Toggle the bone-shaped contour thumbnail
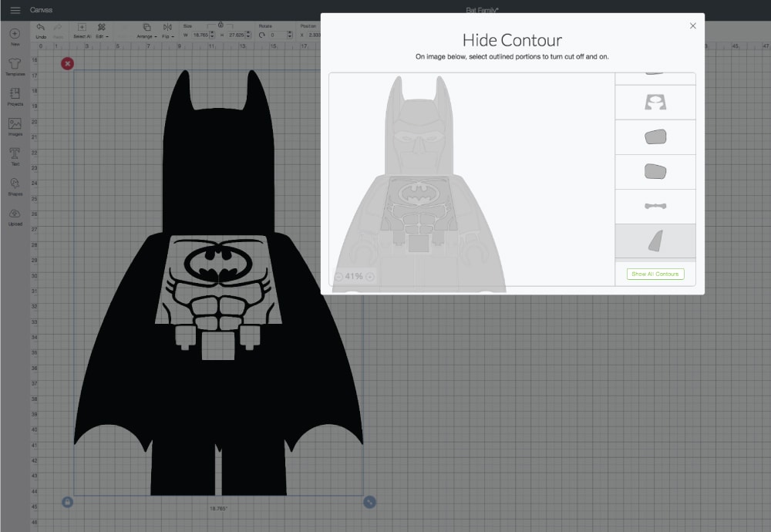The image size is (771, 532). tap(655, 207)
